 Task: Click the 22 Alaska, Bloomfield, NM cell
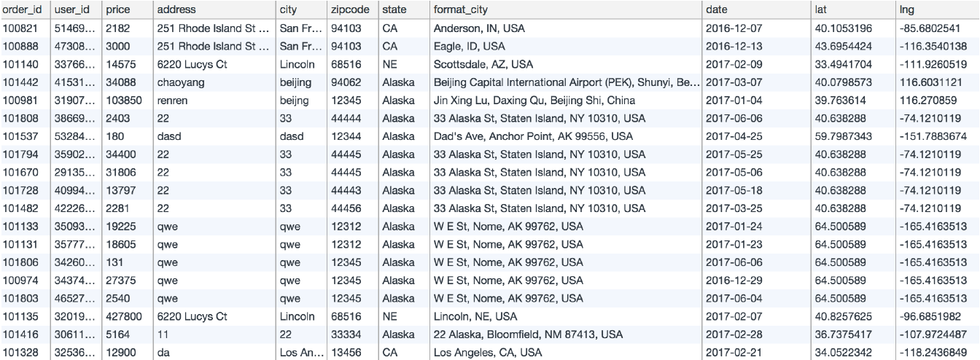click(x=565, y=334)
